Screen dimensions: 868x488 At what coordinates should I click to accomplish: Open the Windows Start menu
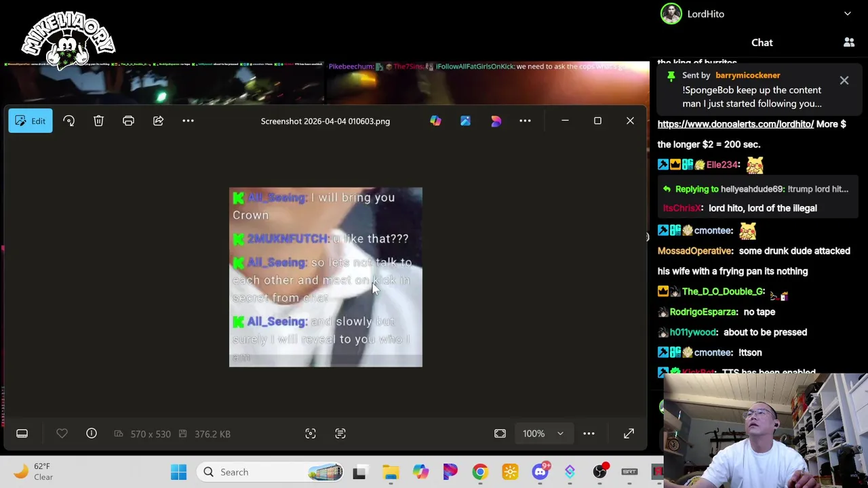(178, 472)
